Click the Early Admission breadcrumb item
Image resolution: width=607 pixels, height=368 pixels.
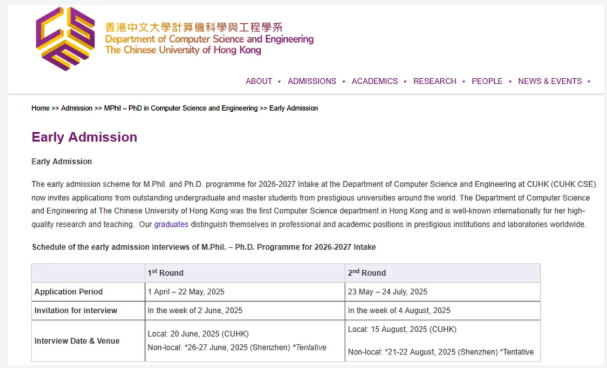click(x=293, y=108)
